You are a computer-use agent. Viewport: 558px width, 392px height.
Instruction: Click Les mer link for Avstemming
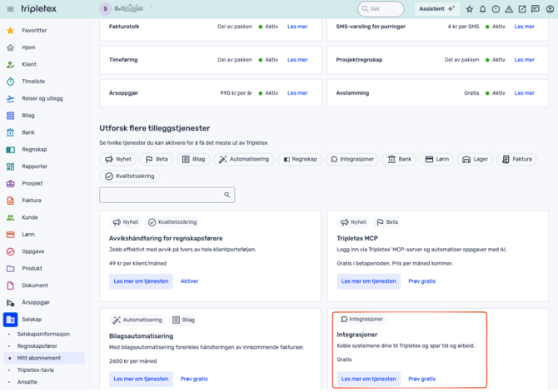point(524,93)
